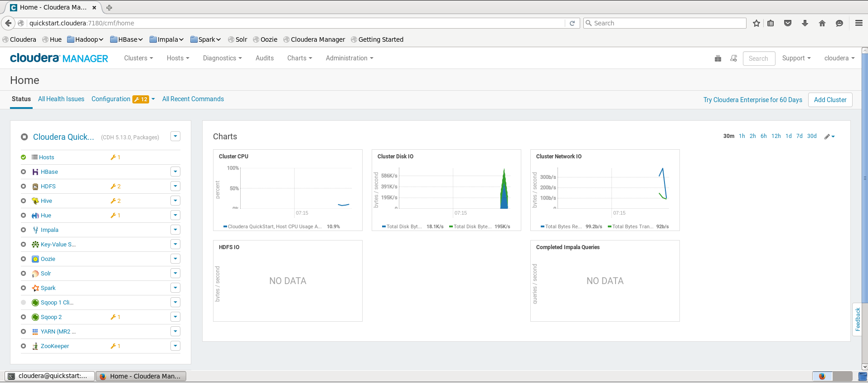Click the Feedback side tab
Viewport: 868px width, 383px height.
[x=857, y=319]
